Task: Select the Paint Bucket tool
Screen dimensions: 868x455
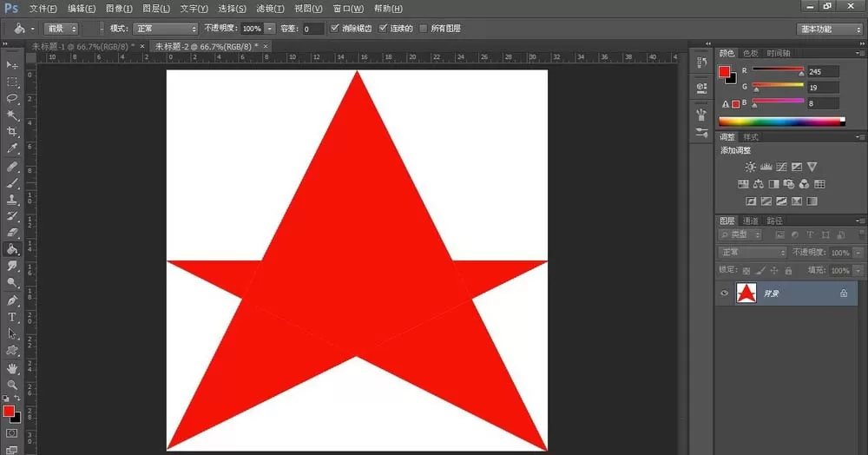Action: click(12, 249)
